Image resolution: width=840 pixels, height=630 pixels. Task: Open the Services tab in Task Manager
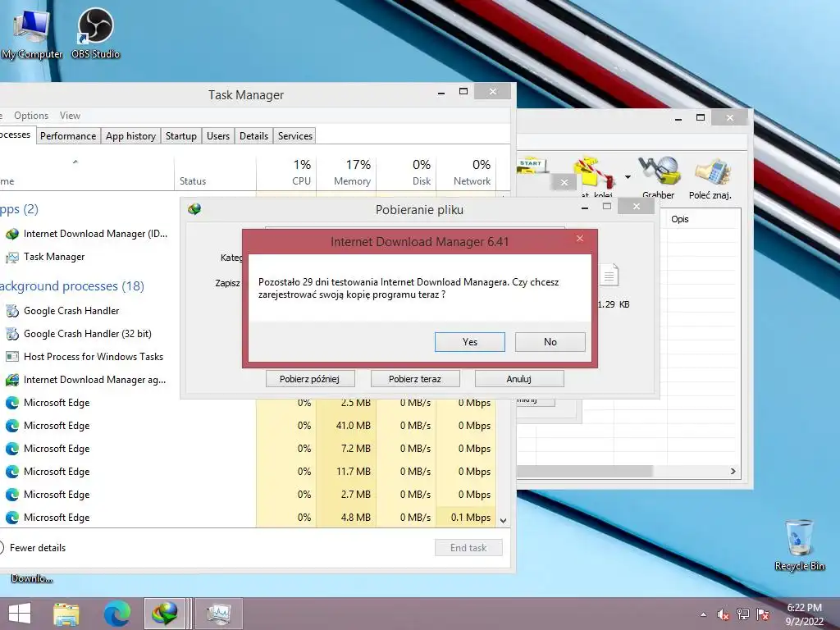pyautogui.click(x=295, y=136)
